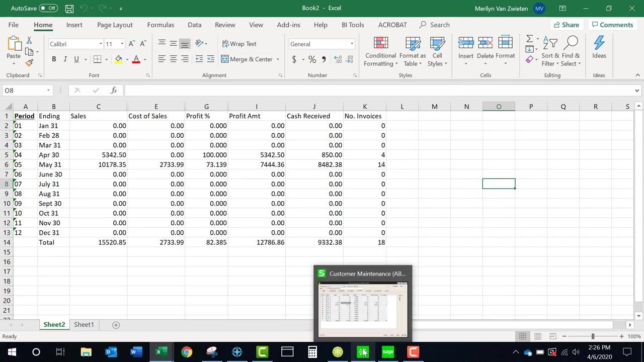Screen dimensions: 644x362
Task: Switch to Sheet1 tab
Action: click(x=84, y=325)
